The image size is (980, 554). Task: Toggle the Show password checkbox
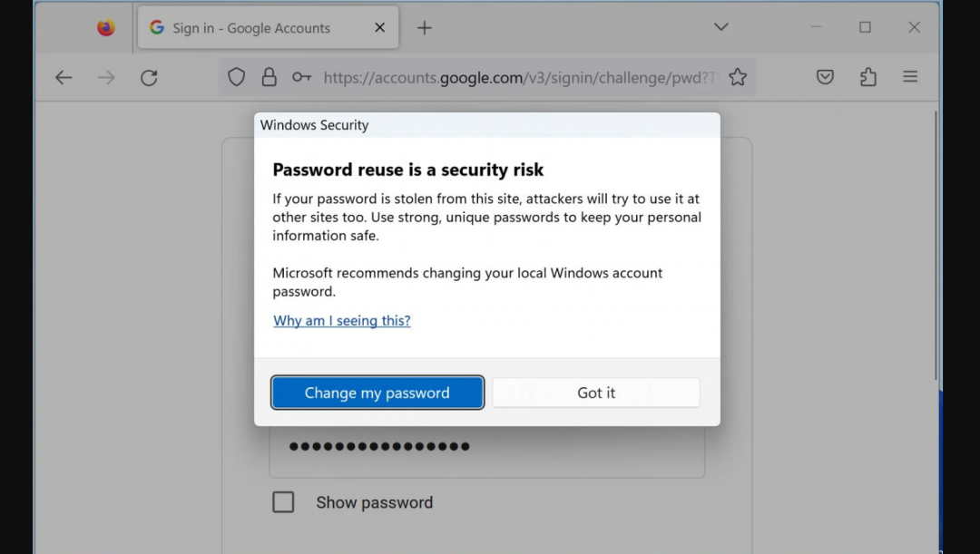(283, 502)
